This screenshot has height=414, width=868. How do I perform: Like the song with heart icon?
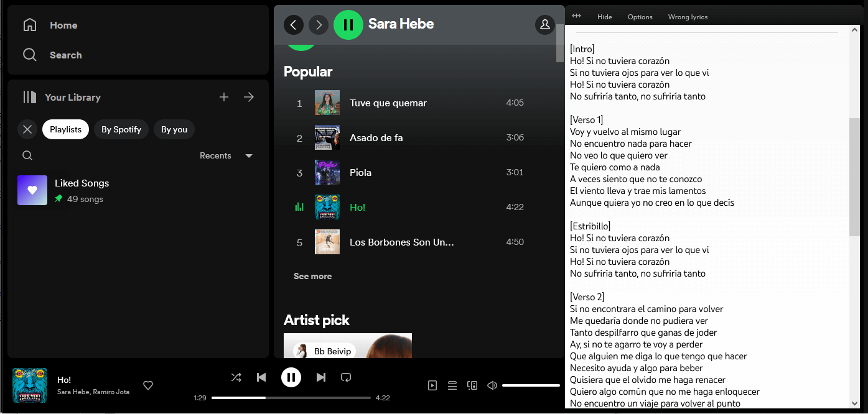click(x=148, y=385)
